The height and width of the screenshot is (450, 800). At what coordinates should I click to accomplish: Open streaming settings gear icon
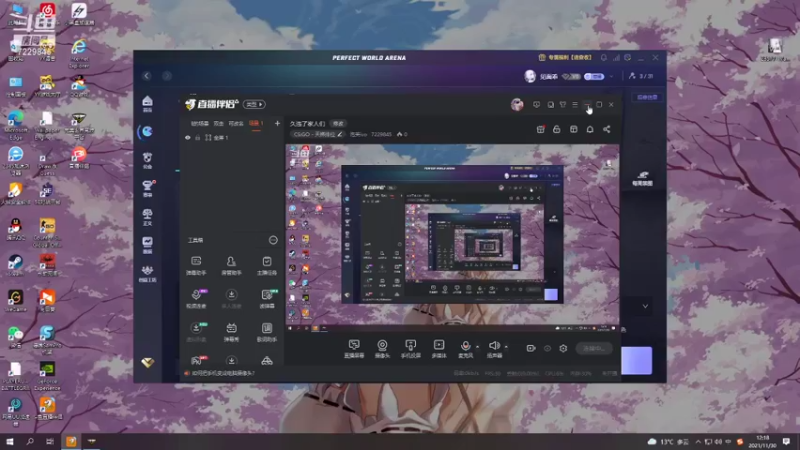pyautogui.click(x=563, y=348)
